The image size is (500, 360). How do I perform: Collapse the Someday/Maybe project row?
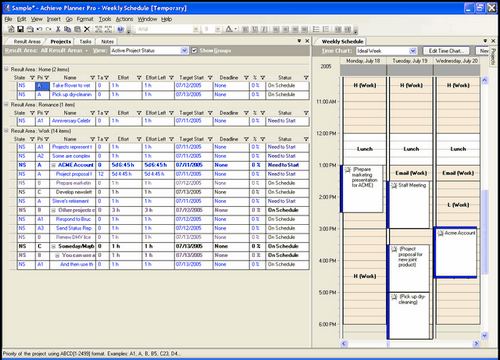pos(53,246)
